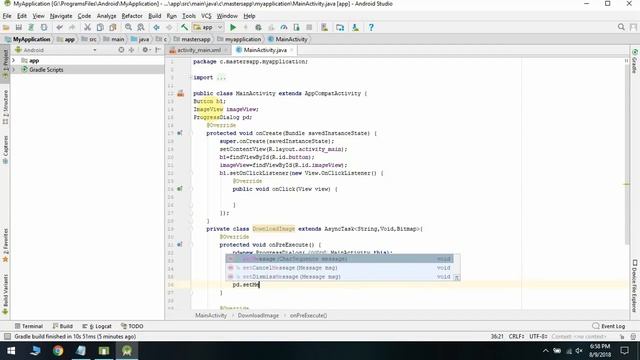Click the Attach debugger to process icon
The image size is (640, 360).
point(296,27)
